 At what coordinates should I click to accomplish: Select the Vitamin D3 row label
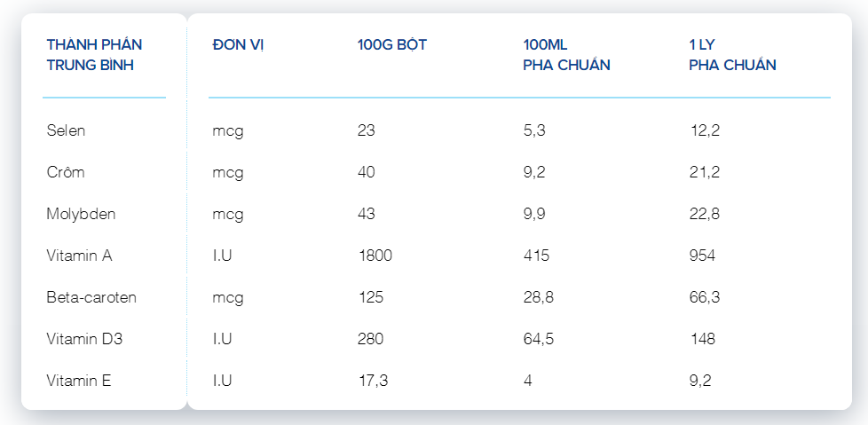click(x=84, y=339)
